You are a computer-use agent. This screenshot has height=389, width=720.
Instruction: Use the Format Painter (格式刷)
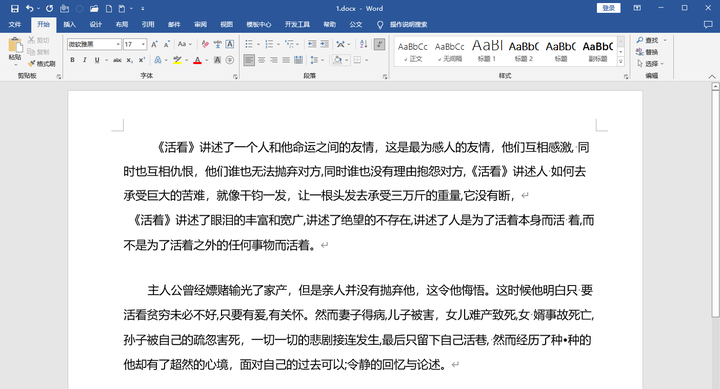point(41,63)
